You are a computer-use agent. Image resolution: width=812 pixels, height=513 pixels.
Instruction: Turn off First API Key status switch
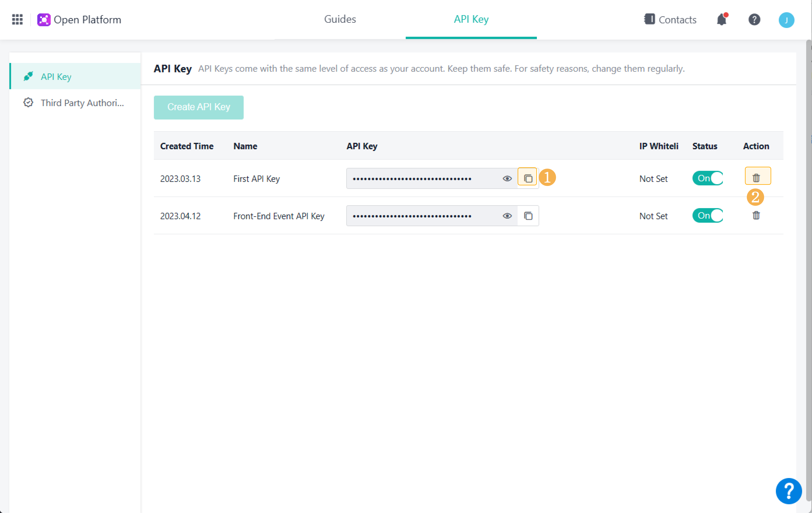coord(708,178)
